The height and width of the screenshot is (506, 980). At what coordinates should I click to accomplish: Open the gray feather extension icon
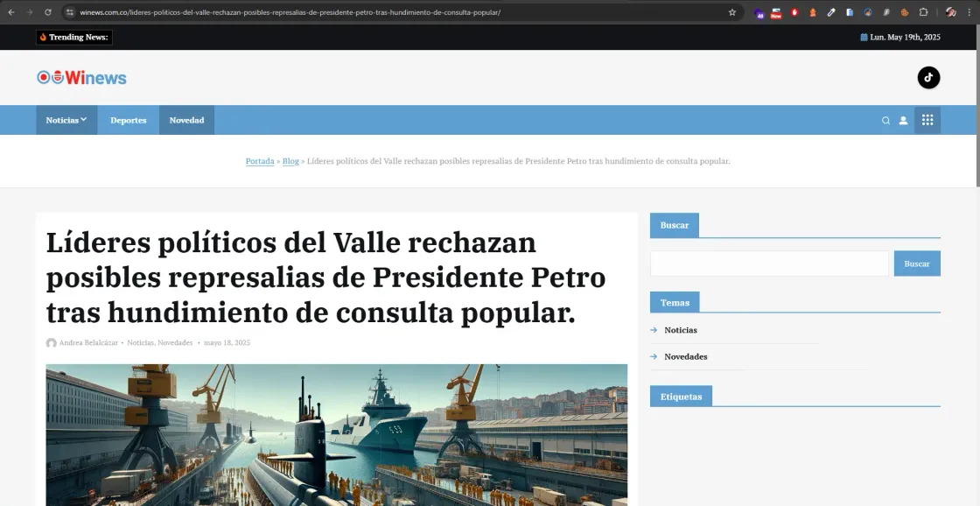click(x=886, y=12)
